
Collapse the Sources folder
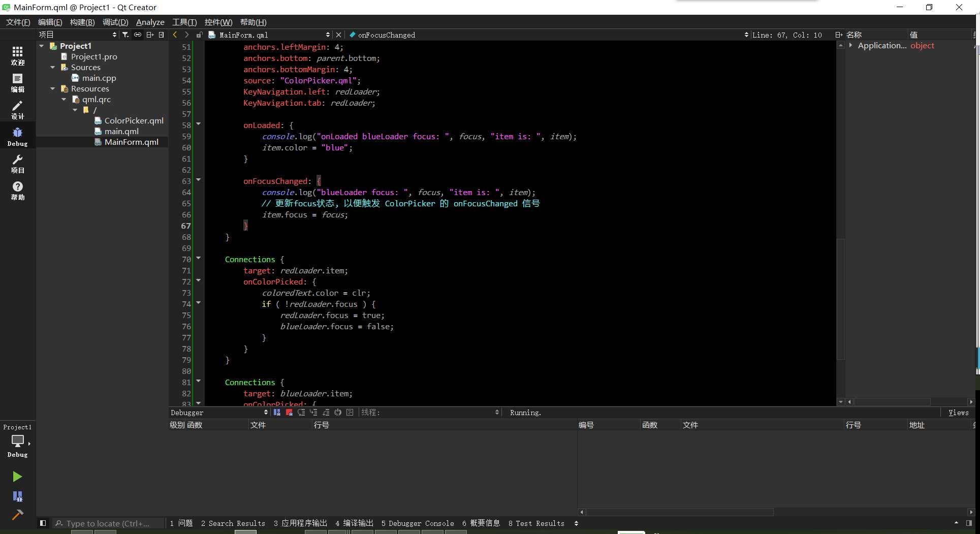[53, 67]
